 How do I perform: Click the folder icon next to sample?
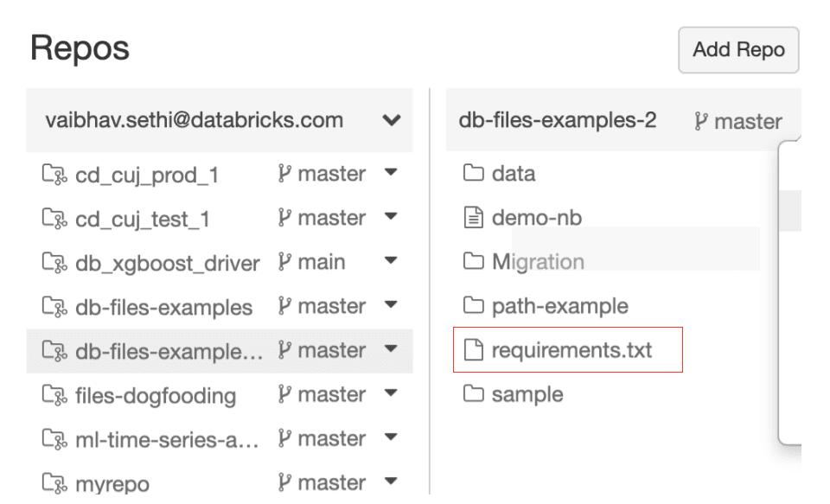(x=473, y=394)
